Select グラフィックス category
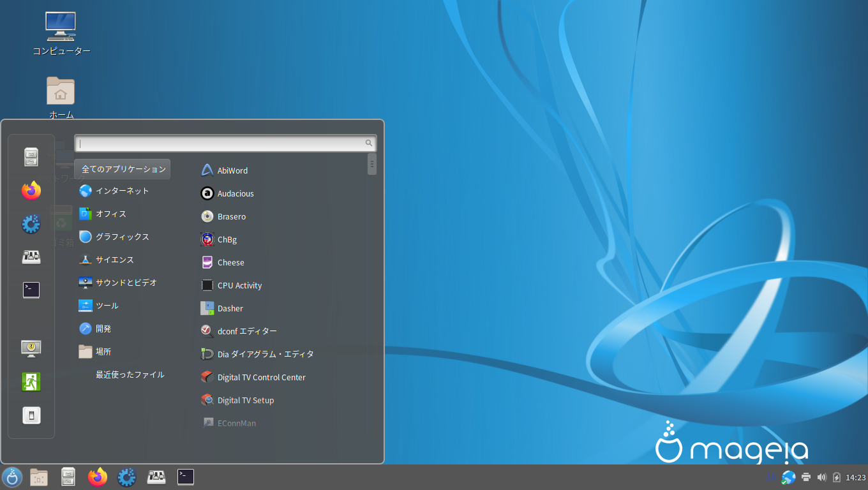 click(114, 237)
